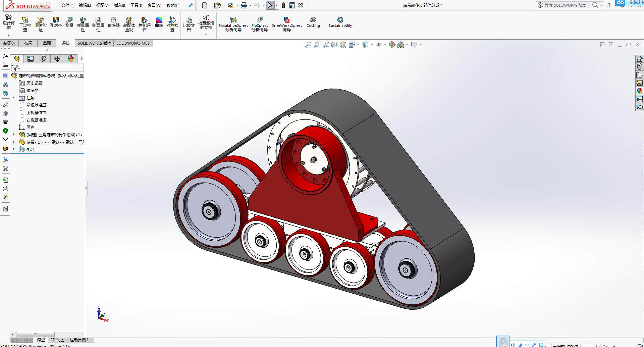Open the 设计算例 dropdown arrow
Viewport: 644px width, 347px height.
click(x=8, y=35)
